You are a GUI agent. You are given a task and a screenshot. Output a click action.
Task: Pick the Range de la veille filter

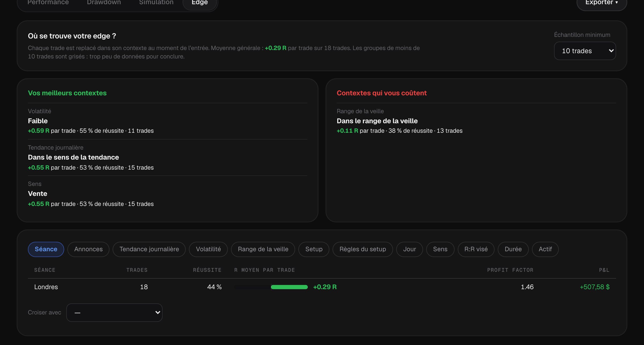click(x=263, y=249)
